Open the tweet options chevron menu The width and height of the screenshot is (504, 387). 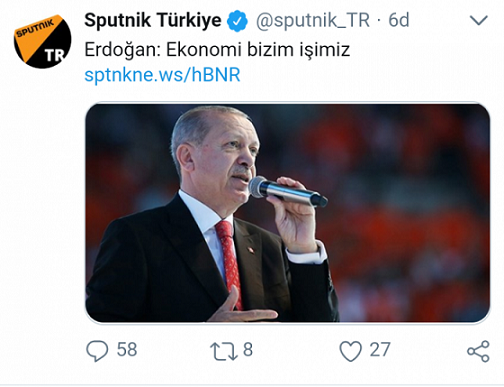pos(478,20)
